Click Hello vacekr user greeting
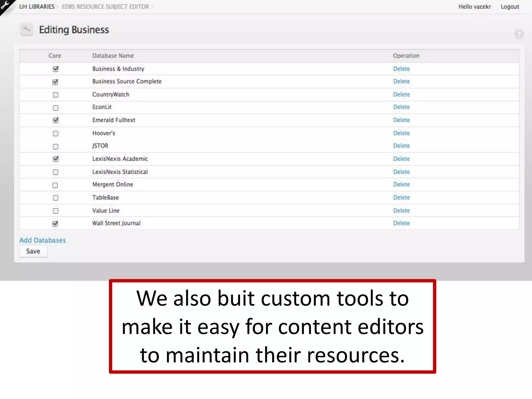Screen dimensions: 532x399 pos(475,7)
